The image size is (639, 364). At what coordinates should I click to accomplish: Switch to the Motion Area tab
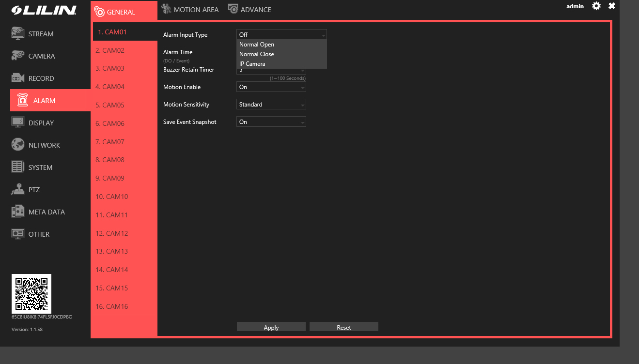[190, 10]
